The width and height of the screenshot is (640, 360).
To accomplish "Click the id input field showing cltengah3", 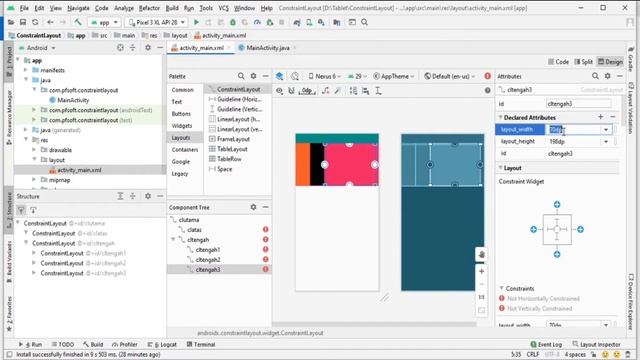I will [x=579, y=104].
